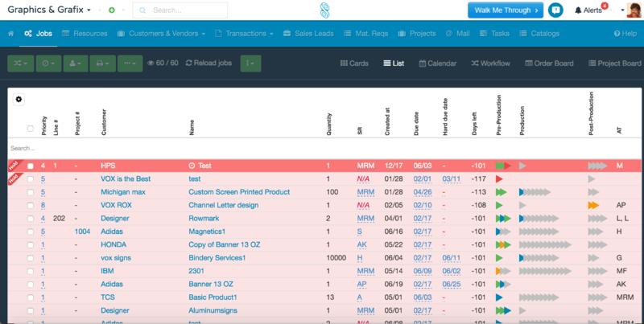
Task: Click due date 04/26 link
Action: [x=422, y=192]
